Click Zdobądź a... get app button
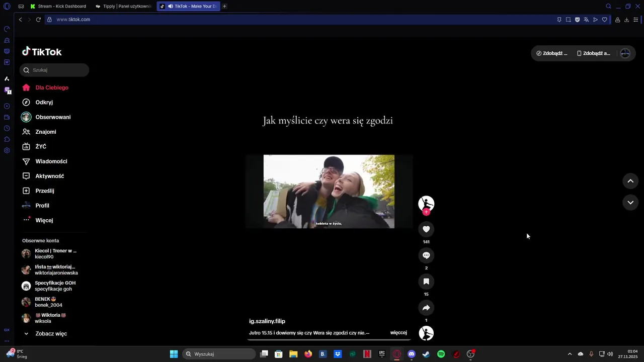 pyautogui.click(x=594, y=53)
